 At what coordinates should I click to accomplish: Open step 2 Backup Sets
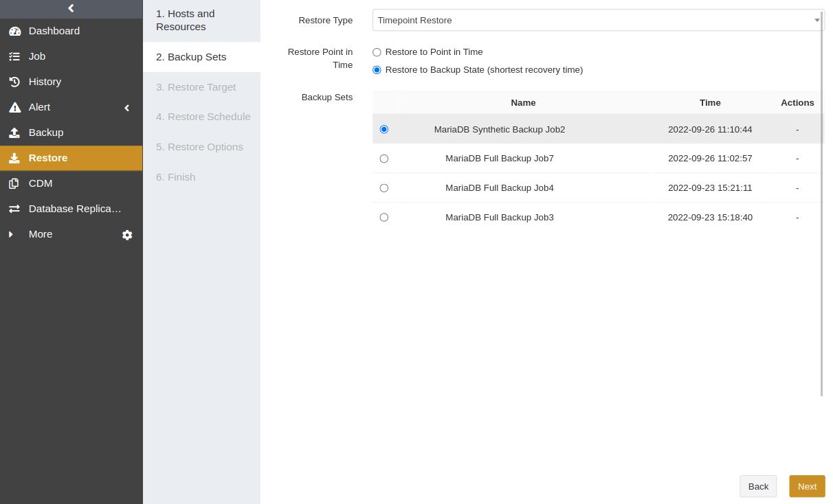[201, 57]
